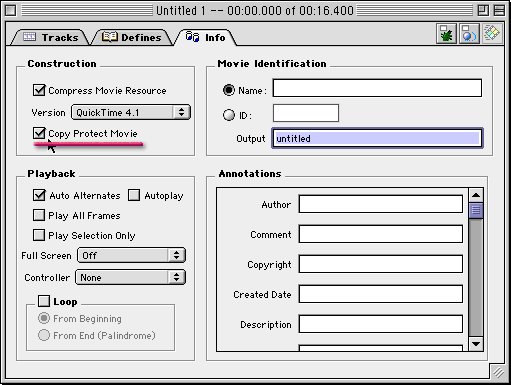Click the Comment annotation field
This screenshot has width=511, height=385.
380,234
